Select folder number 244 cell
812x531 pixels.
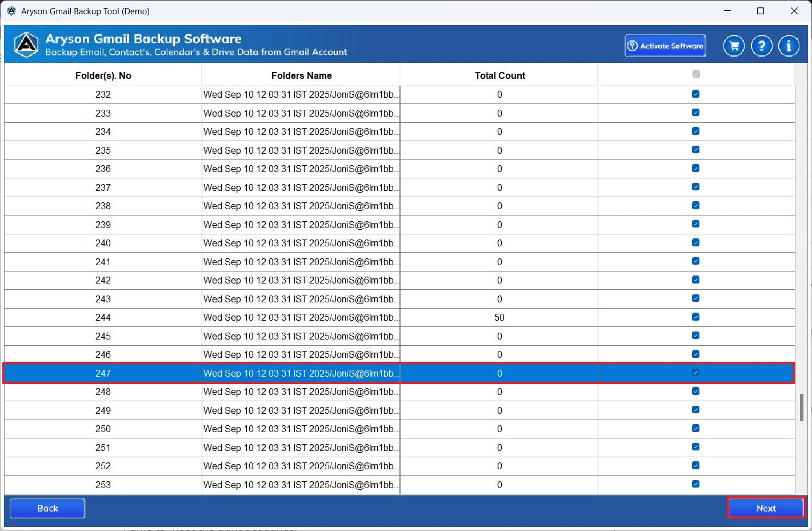coord(103,317)
